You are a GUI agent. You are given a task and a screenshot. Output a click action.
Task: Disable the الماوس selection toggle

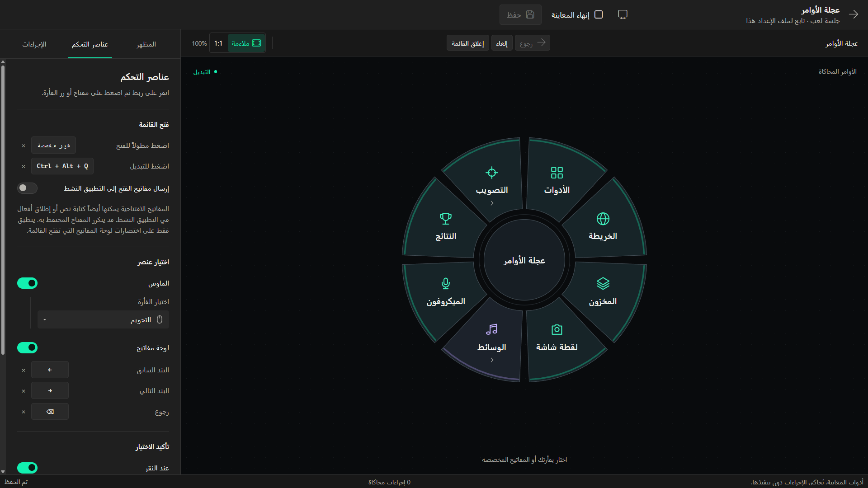click(27, 283)
